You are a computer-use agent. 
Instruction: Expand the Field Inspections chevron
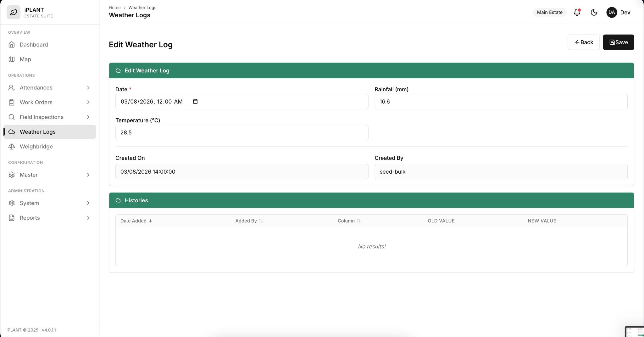(88, 117)
